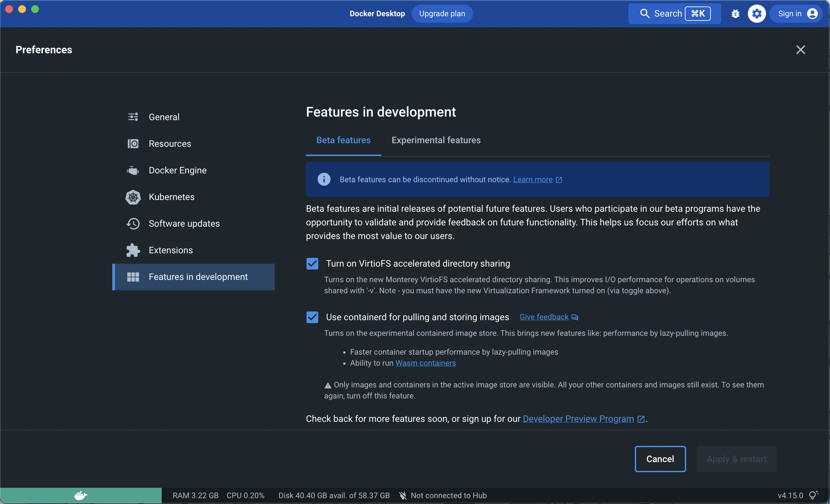Click the Resources disk icon
This screenshot has height=504, width=830.
[x=133, y=144]
